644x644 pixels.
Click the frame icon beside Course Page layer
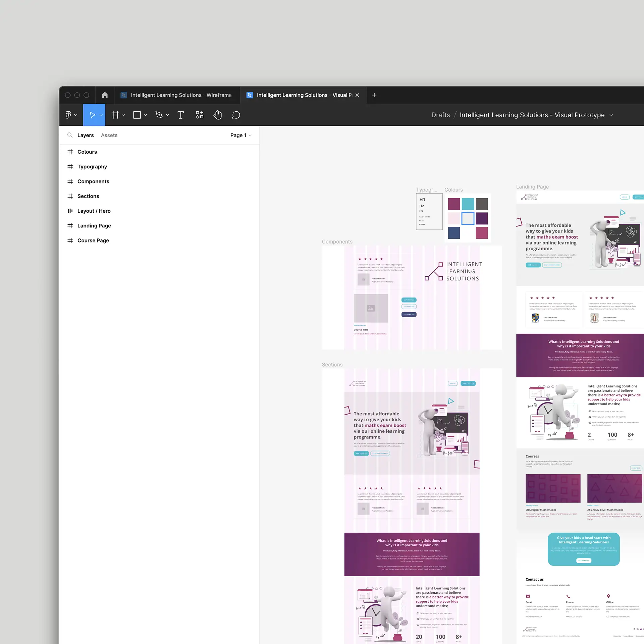tap(70, 240)
